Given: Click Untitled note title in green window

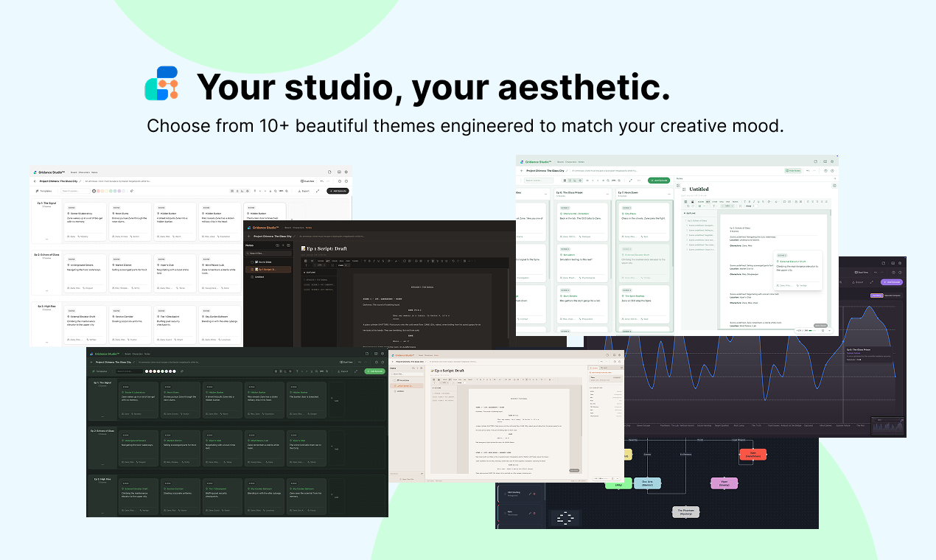Looking at the screenshot, I should [x=699, y=189].
